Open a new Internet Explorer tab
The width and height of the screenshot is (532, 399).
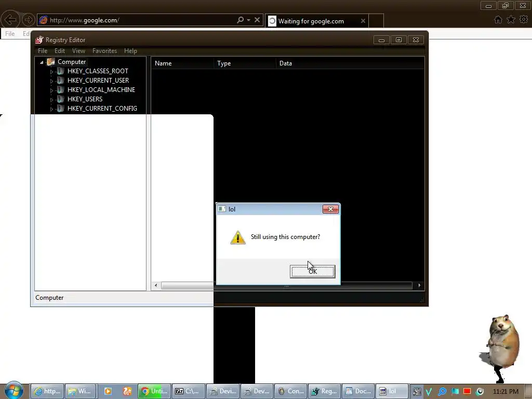coord(376,21)
